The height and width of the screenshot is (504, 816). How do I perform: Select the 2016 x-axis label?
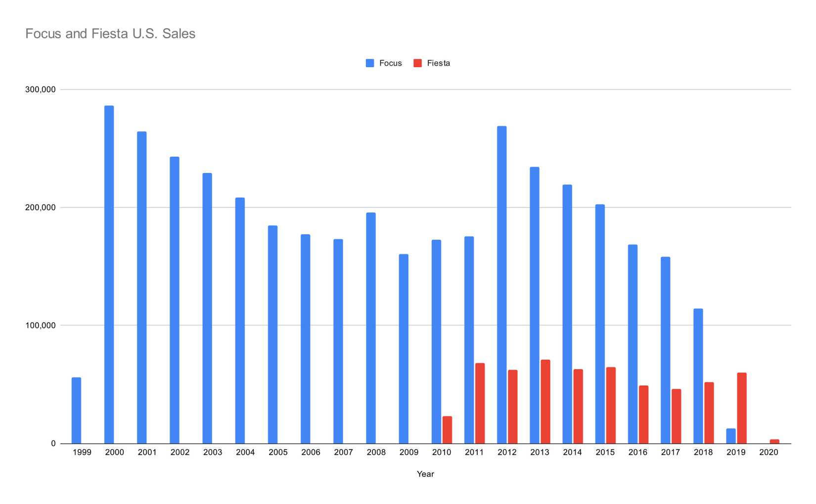pos(638,452)
